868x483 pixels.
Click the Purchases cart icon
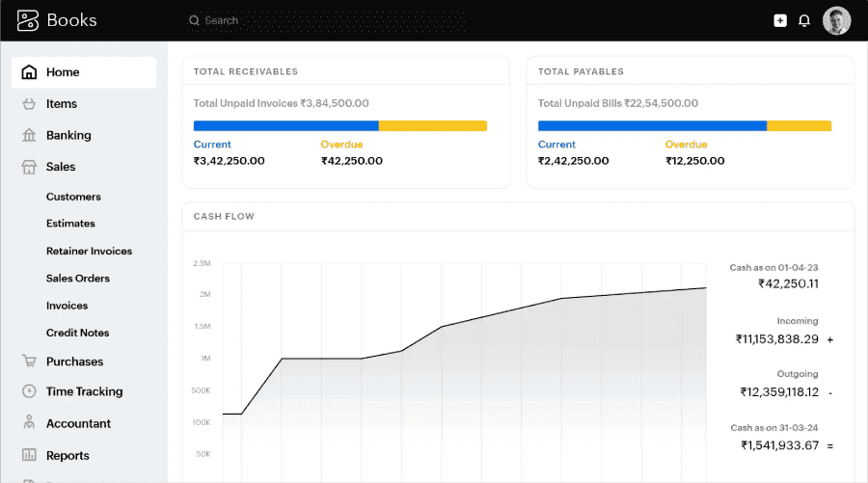(29, 362)
